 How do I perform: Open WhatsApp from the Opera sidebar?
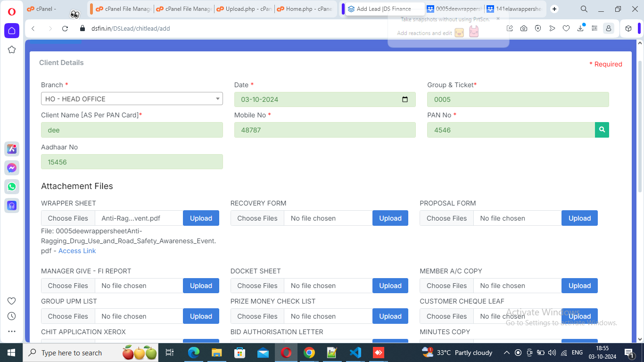point(12,187)
